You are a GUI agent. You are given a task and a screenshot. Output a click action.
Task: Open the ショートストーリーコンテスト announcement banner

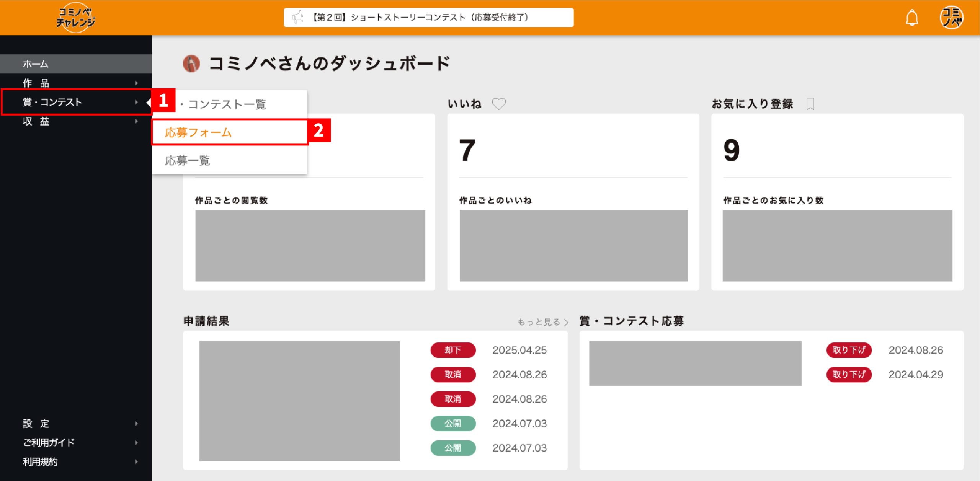[428, 18]
